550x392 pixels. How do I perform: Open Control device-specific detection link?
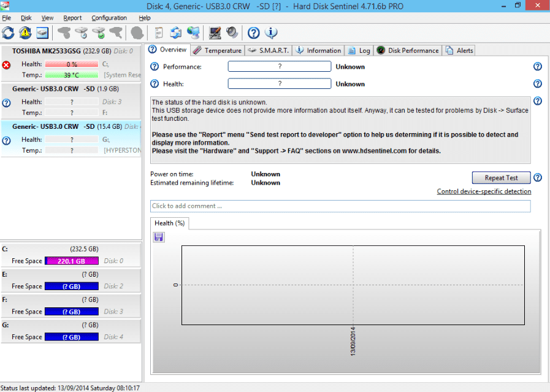[x=484, y=191]
